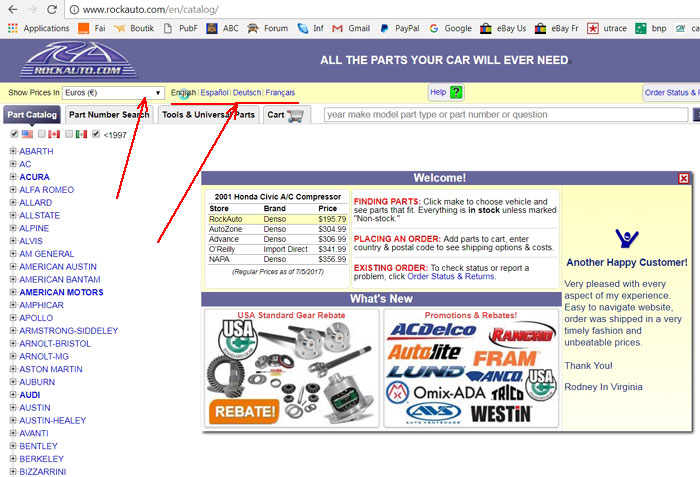The image size is (700, 477).
Task: Click the shopping cart icon
Action: (x=296, y=115)
